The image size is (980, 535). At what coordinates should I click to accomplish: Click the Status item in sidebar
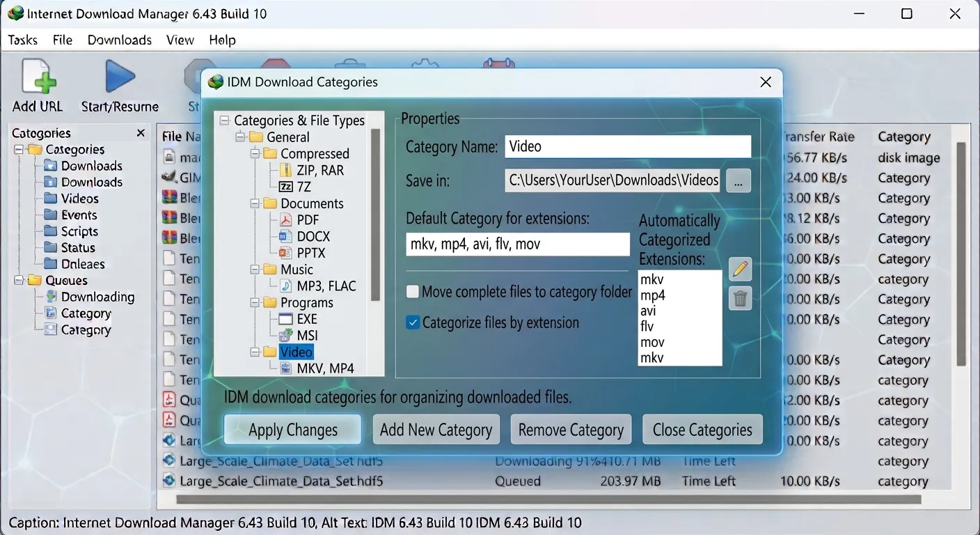click(x=78, y=248)
